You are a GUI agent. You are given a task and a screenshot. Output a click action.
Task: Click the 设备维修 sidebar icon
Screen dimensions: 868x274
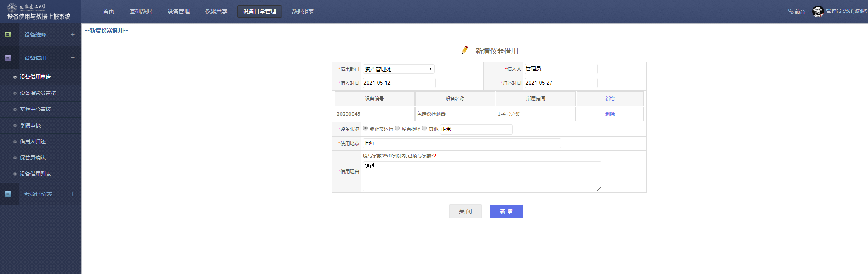8,35
